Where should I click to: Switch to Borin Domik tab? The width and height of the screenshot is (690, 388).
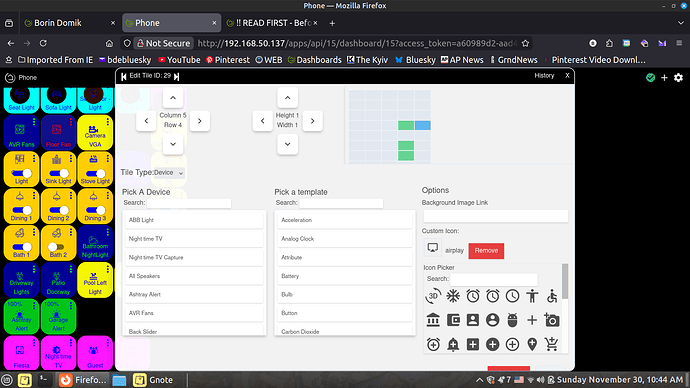(x=70, y=23)
